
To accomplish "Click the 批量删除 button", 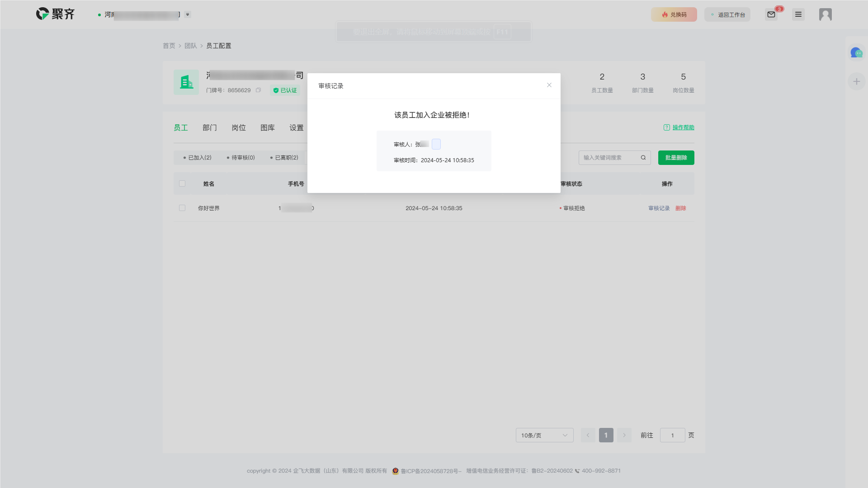I will pos(676,158).
